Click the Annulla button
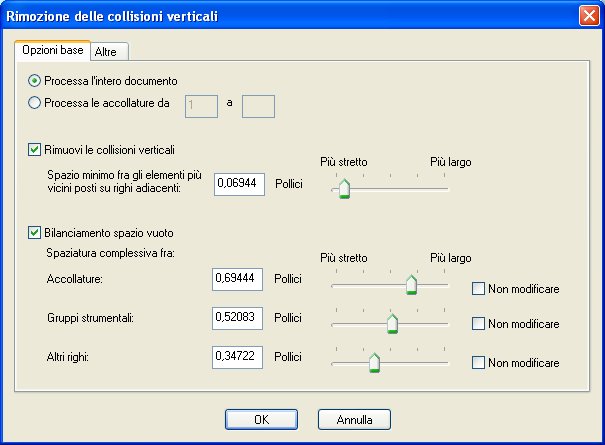 (x=354, y=419)
